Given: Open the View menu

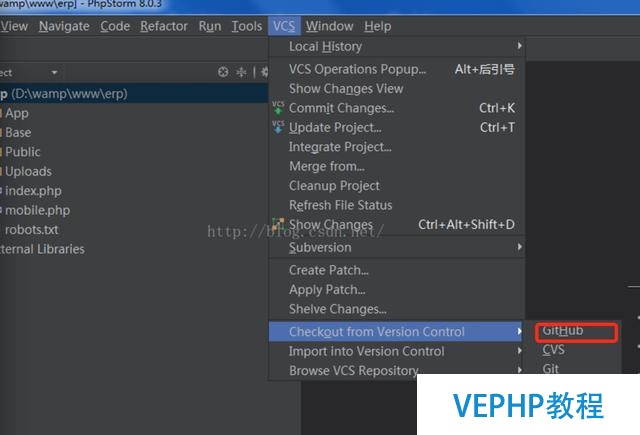Looking at the screenshot, I should pos(14,27).
